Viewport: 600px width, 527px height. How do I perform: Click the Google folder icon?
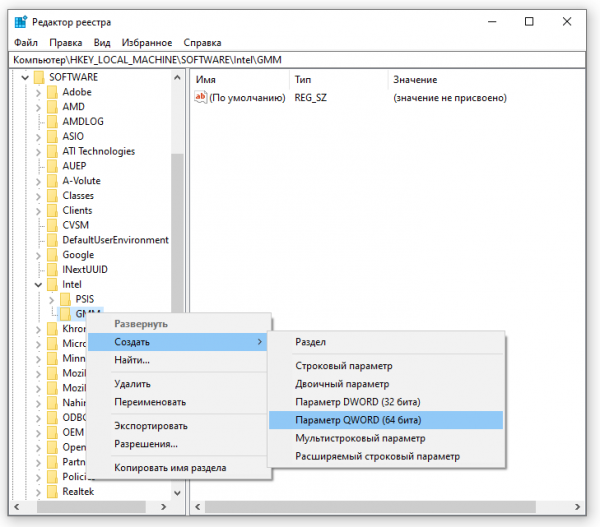coord(52,255)
